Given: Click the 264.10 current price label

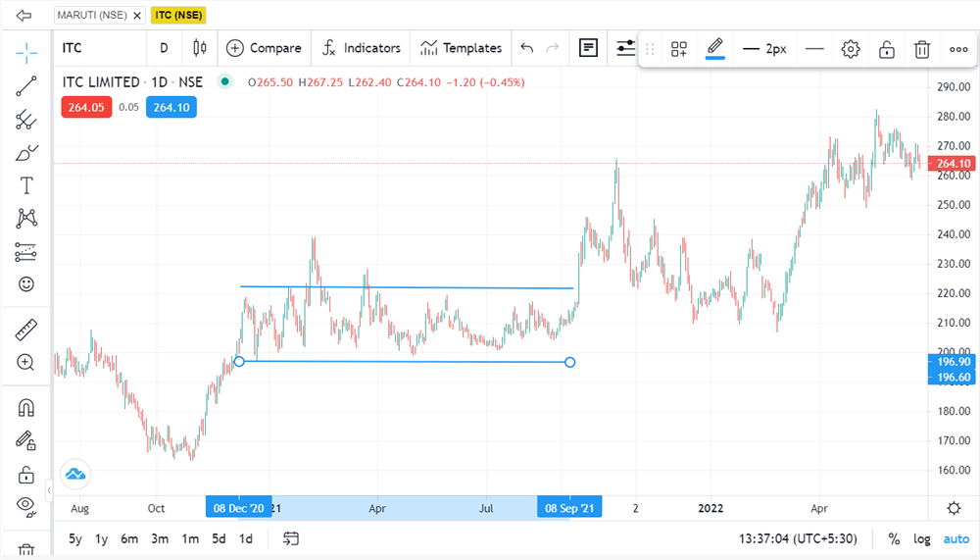Looking at the screenshot, I should pyautogui.click(x=952, y=164).
